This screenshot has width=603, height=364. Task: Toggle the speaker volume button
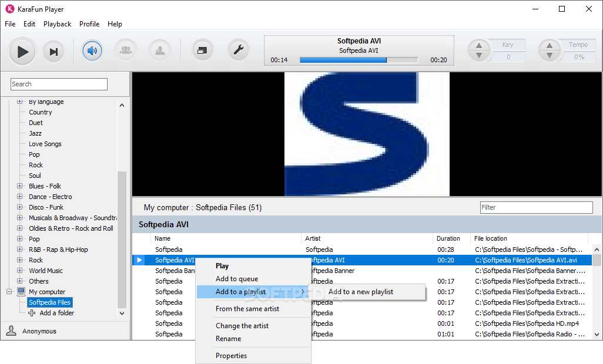click(92, 50)
